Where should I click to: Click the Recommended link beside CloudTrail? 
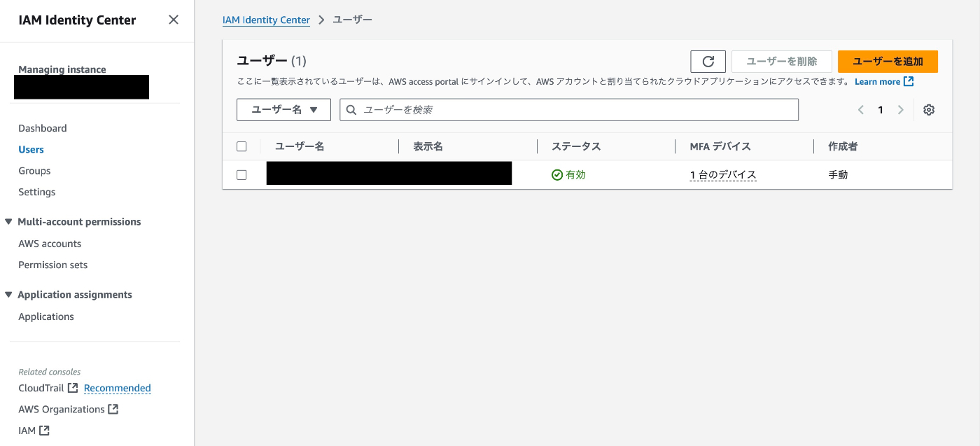coord(118,388)
